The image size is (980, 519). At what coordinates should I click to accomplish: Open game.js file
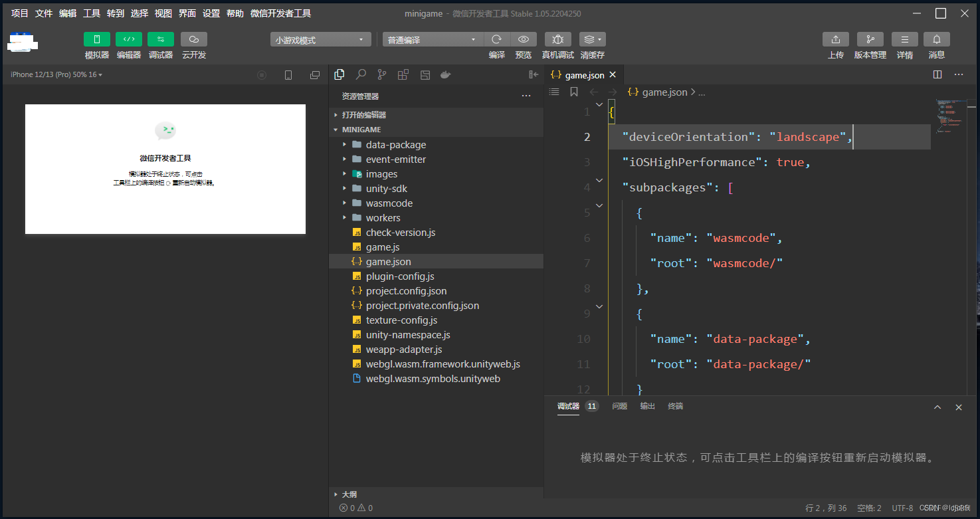[x=436, y=247]
